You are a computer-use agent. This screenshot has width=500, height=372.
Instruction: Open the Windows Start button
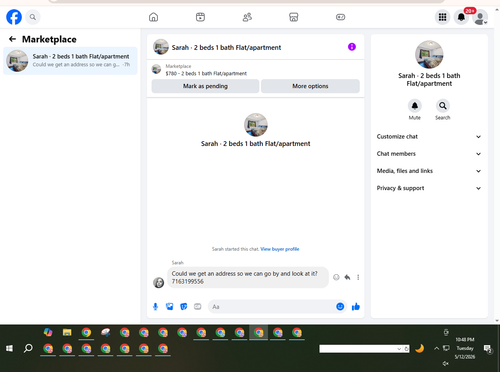(9, 349)
